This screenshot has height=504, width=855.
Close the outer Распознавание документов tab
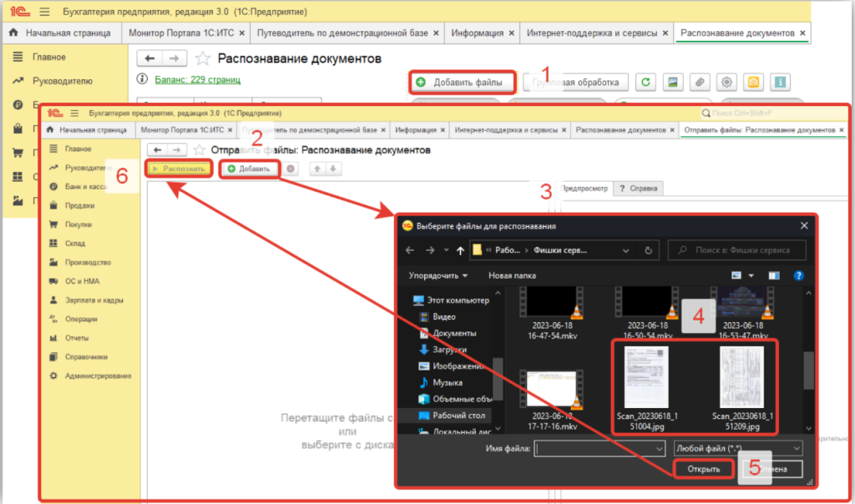pyautogui.click(x=802, y=33)
